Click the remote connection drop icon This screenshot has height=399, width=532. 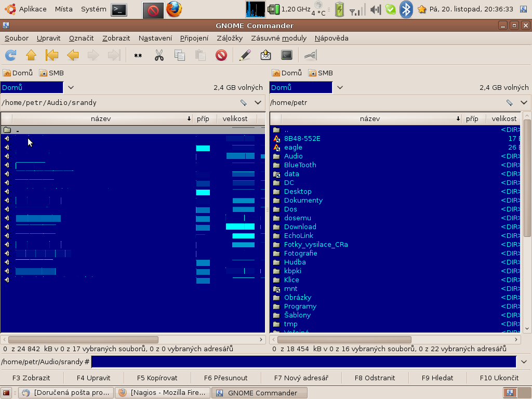pyautogui.click(x=311, y=55)
